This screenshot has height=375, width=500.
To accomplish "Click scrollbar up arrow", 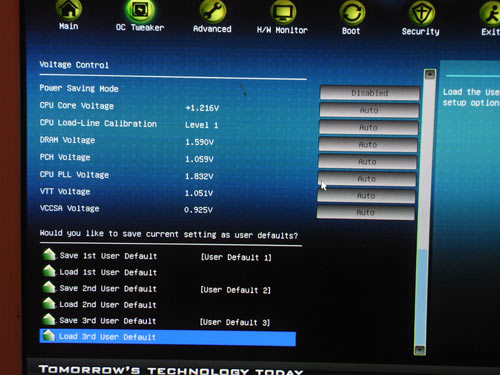I will point(430,74).
